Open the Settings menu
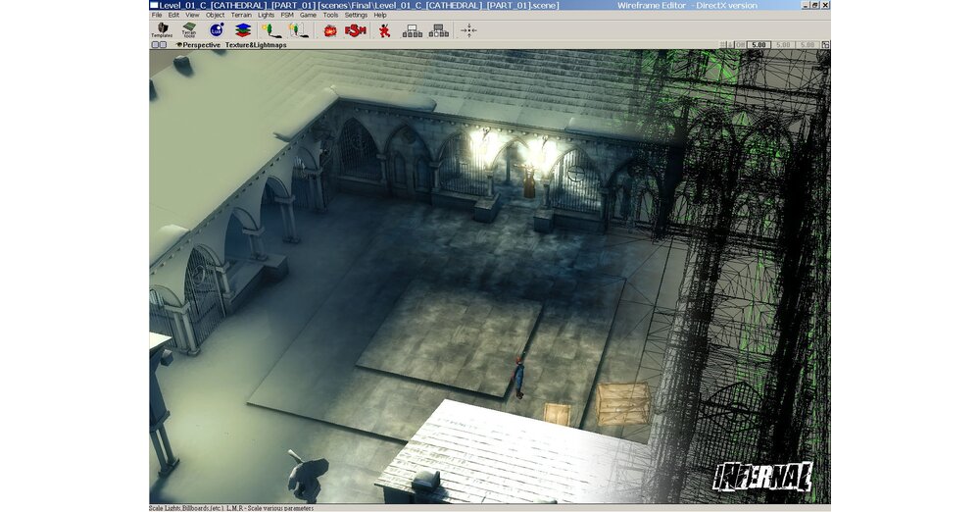 356,15
